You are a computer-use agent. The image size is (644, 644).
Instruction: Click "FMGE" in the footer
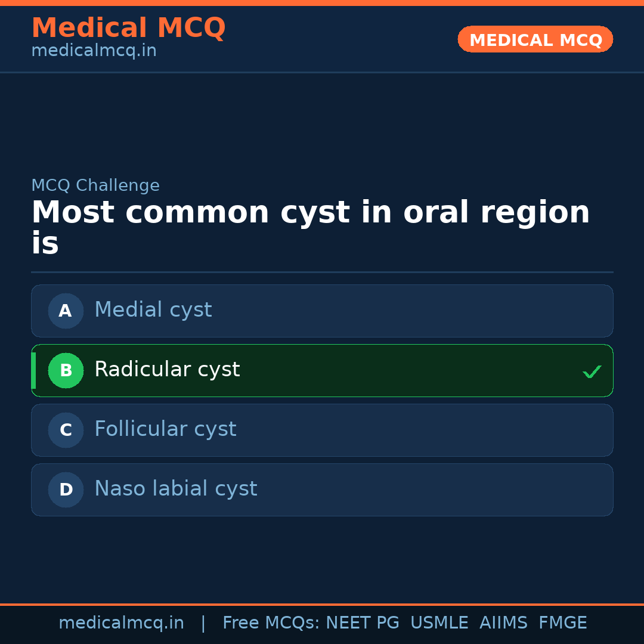[562, 623]
